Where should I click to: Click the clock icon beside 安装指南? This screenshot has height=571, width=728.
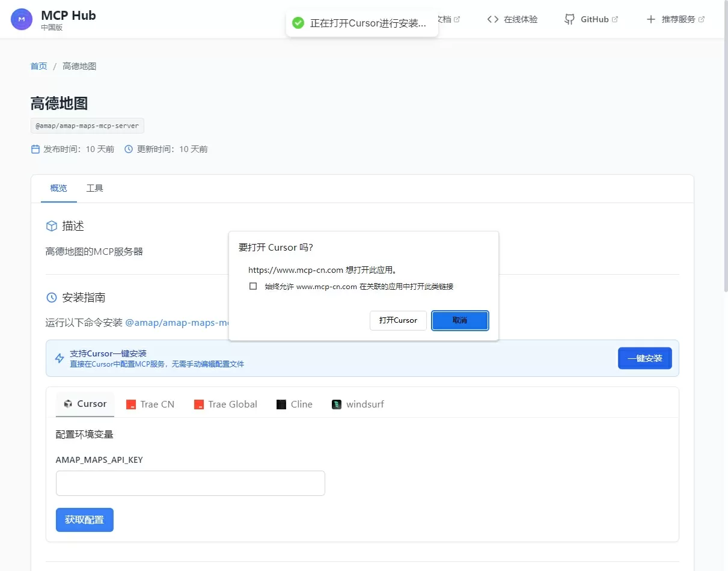coord(52,298)
